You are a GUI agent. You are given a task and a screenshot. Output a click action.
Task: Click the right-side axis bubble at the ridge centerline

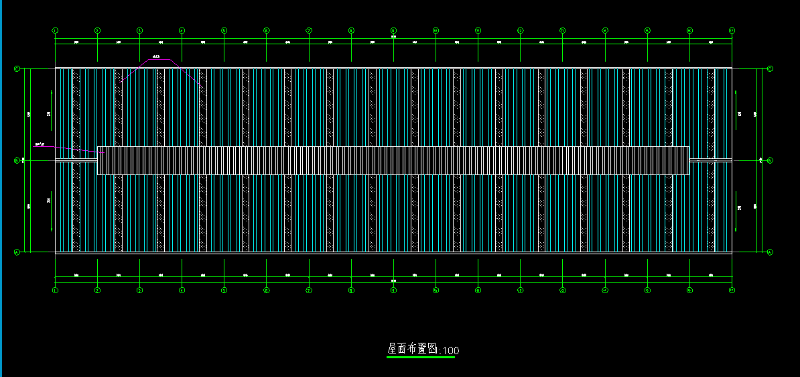(x=770, y=160)
